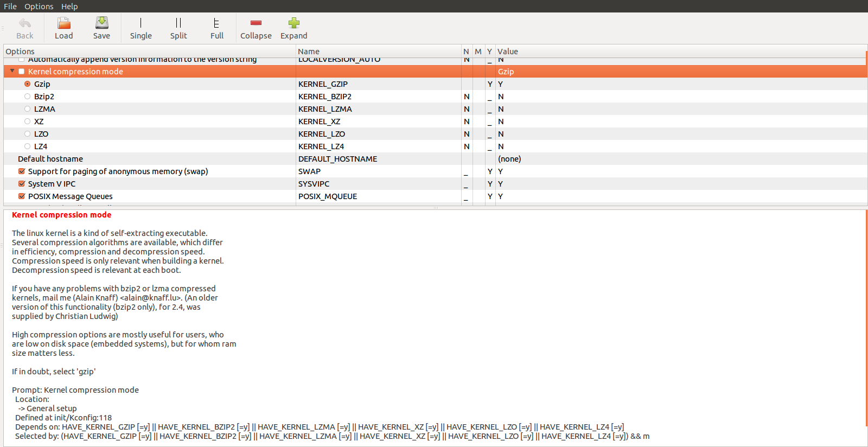Viewport: 868px width, 447px height.
Task: Switch to Split view mode
Action: coord(178,23)
